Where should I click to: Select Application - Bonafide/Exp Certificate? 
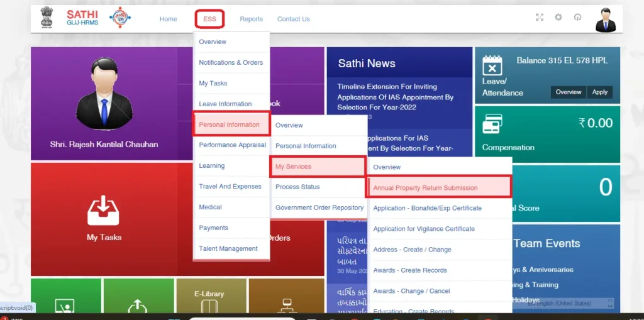pos(440,208)
